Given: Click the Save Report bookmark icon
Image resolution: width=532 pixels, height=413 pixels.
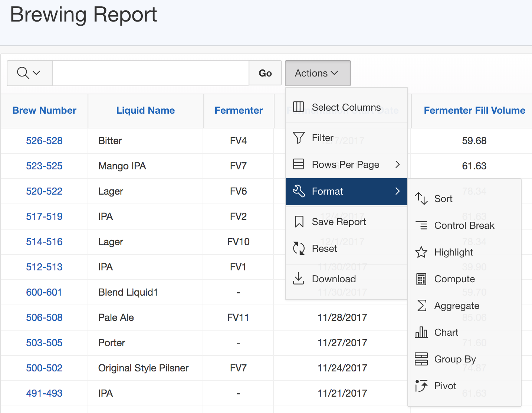Looking at the screenshot, I should pos(299,222).
